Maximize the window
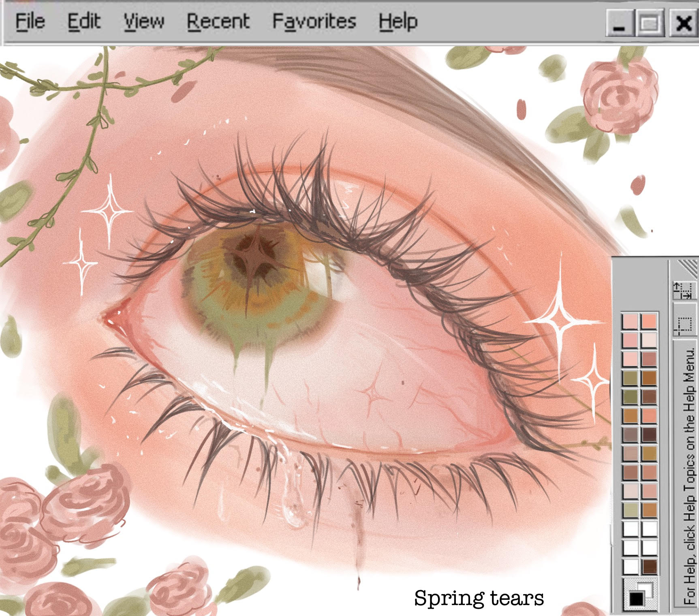Viewport: 699px width, 616px height. (650, 24)
